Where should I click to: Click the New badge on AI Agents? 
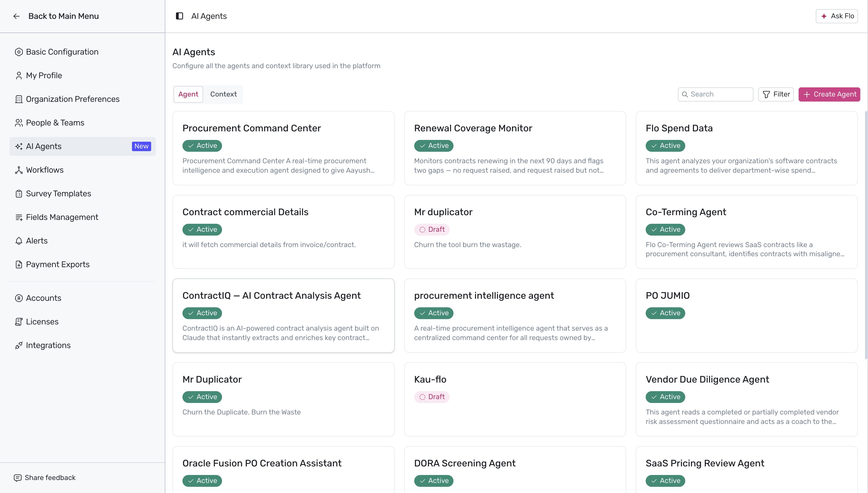pyautogui.click(x=141, y=146)
